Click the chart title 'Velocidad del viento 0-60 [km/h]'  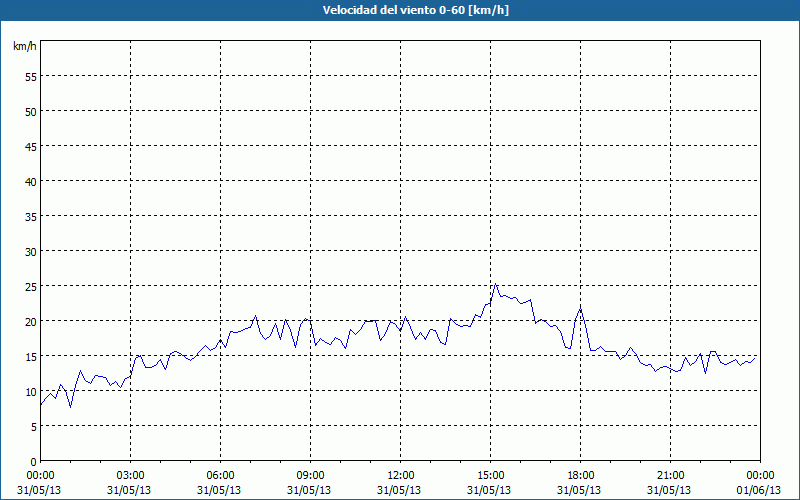(415, 10)
